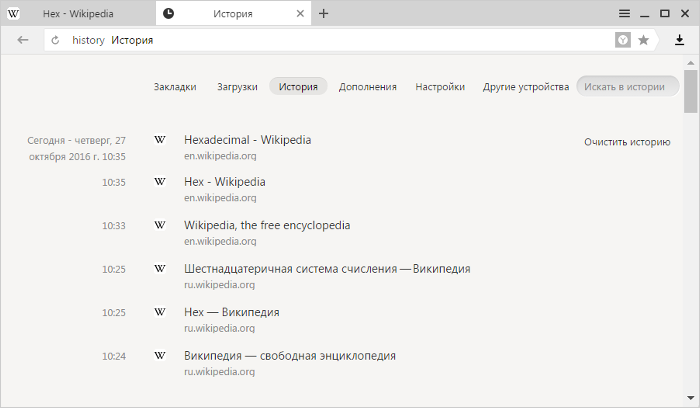
Task: Click the Искать в истории search field
Action: click(x=628, y=86)
